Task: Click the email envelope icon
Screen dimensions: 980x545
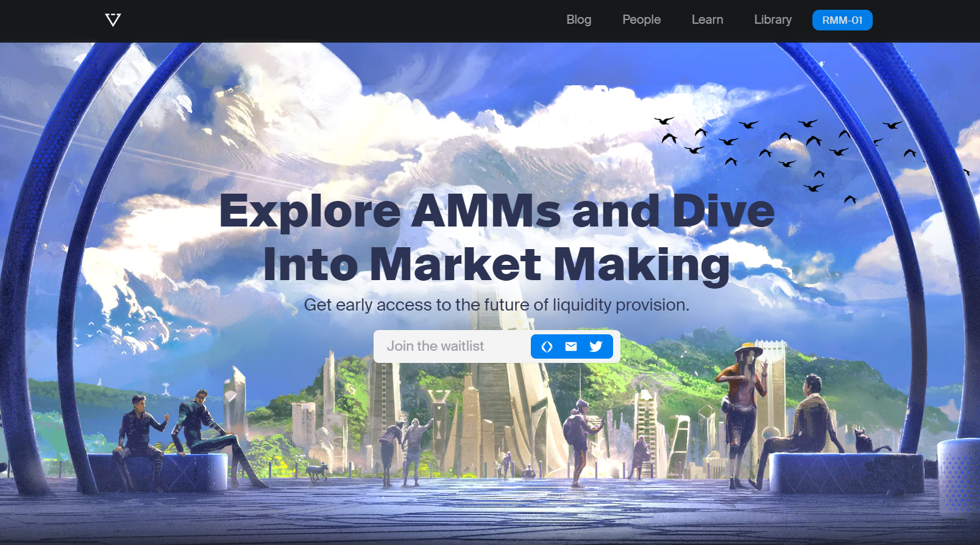Action: pyautogui.click(x=571, y=346)
